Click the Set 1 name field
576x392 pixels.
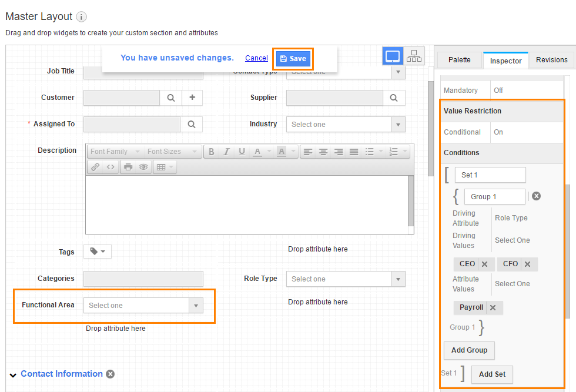[x=490, y=175]
